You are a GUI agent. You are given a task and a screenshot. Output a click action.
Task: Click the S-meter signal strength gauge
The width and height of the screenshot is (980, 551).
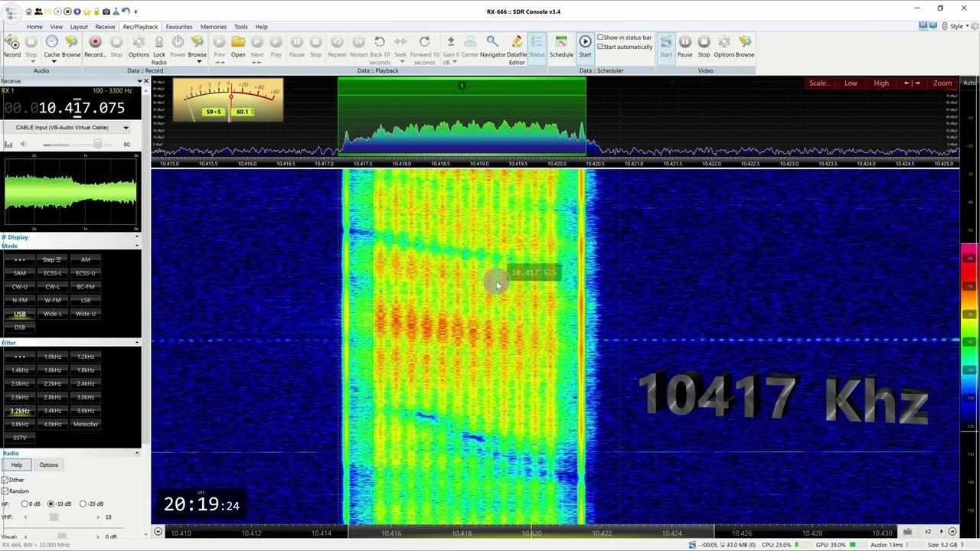click(228, 100)
